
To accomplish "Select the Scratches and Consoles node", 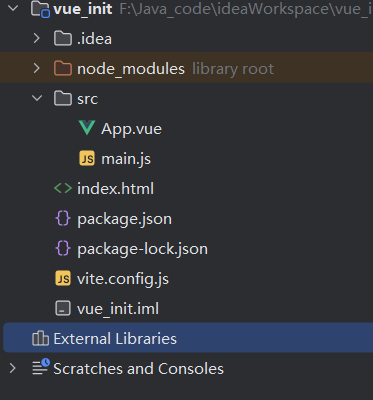I will 138,369.
